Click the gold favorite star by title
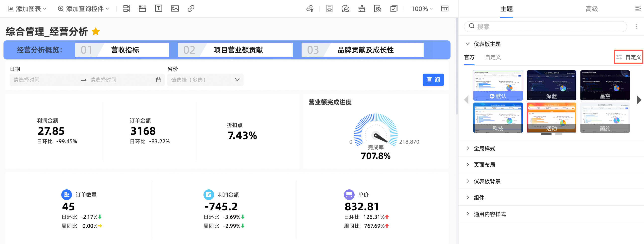This screenshot has width=644, height=244. coord(96,32)
